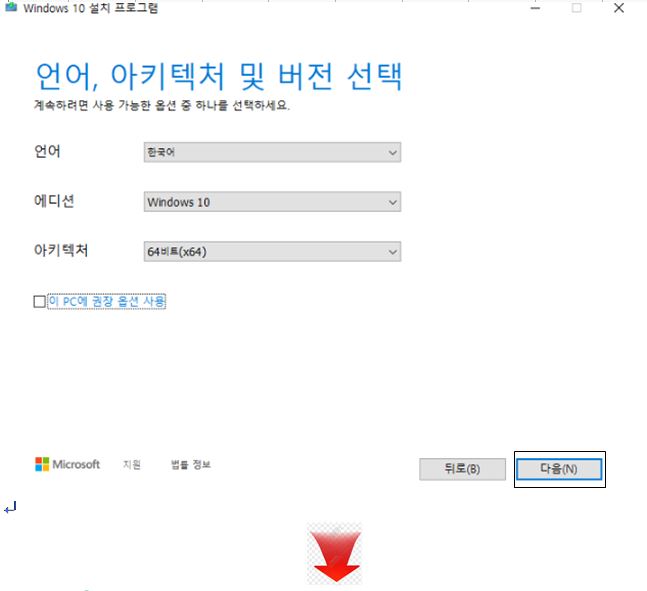Open the 법률 정보 link
Screen dimensions: 647x591
[191, 465]
